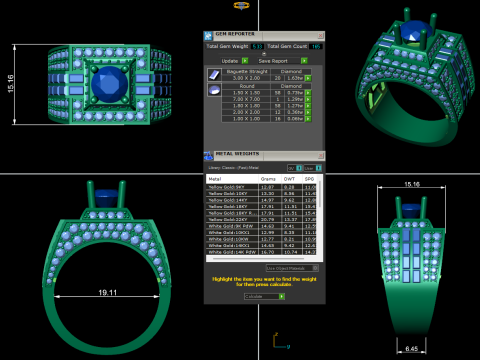Click the Grams column header
Screen dimensions: 480x360
point(270,179)
